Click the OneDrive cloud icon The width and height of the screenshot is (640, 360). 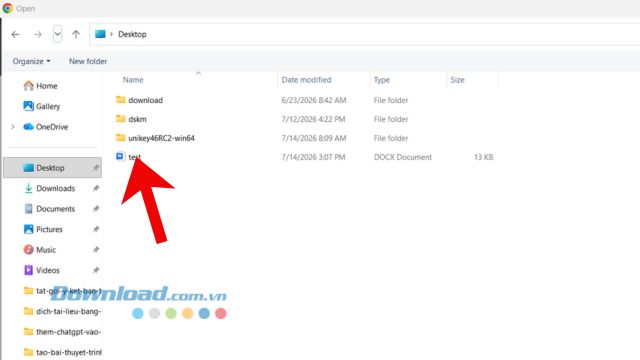coord(28,127)
